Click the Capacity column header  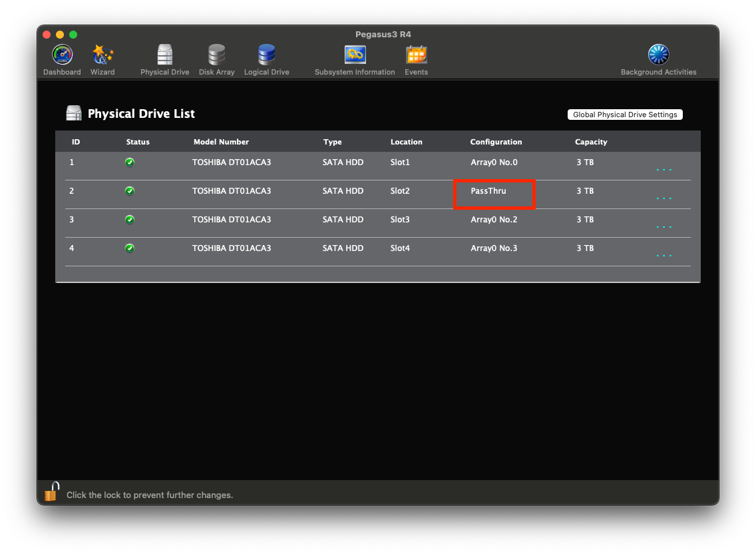point(591,142)
